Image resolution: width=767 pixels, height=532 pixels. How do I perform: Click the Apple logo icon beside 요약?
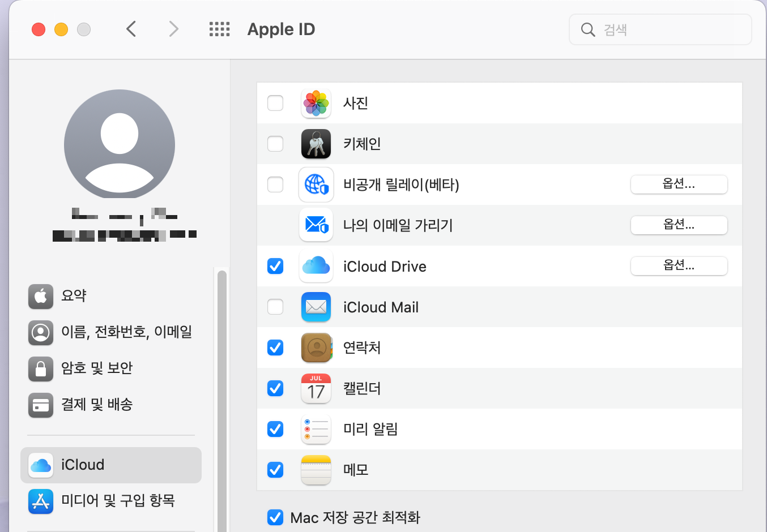tap(41, 296)
